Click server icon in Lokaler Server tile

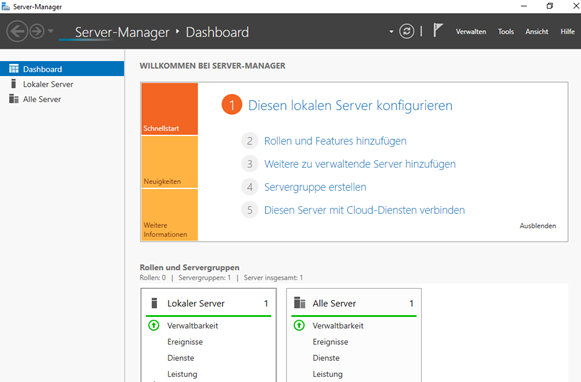pyautogui.click(x=155, y=303)
